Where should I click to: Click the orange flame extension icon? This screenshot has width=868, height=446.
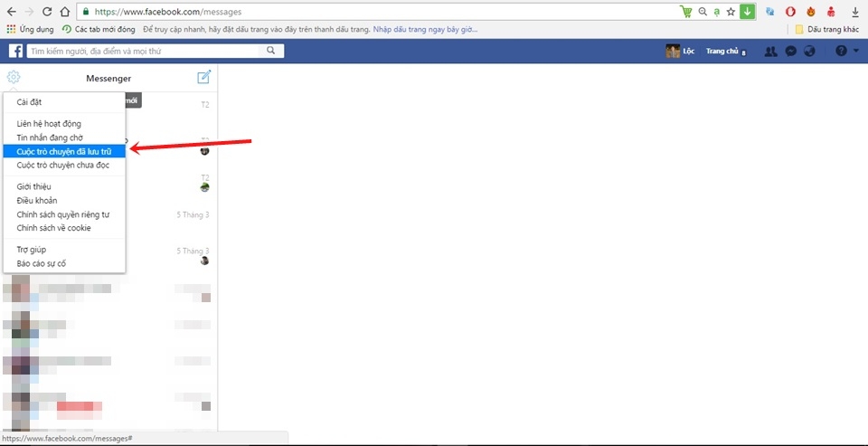point(811,12)
